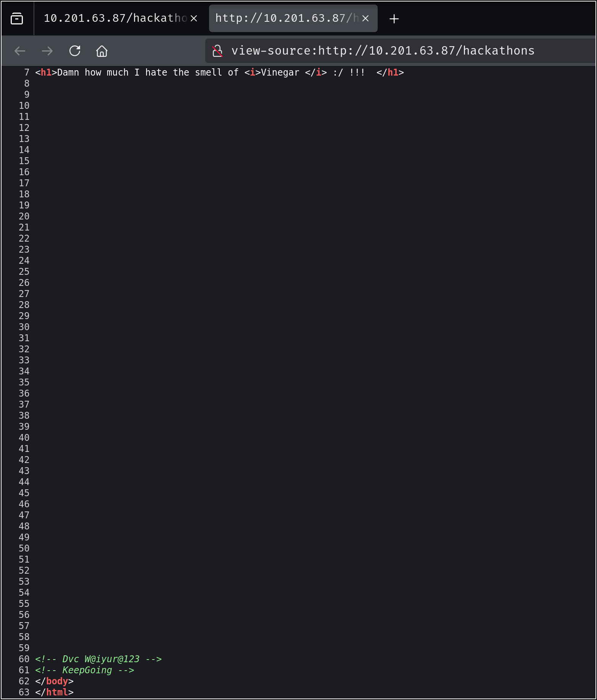Click the word Vinegar in the heading source
This screenshot has width=597, height=700.
[280, 73]
